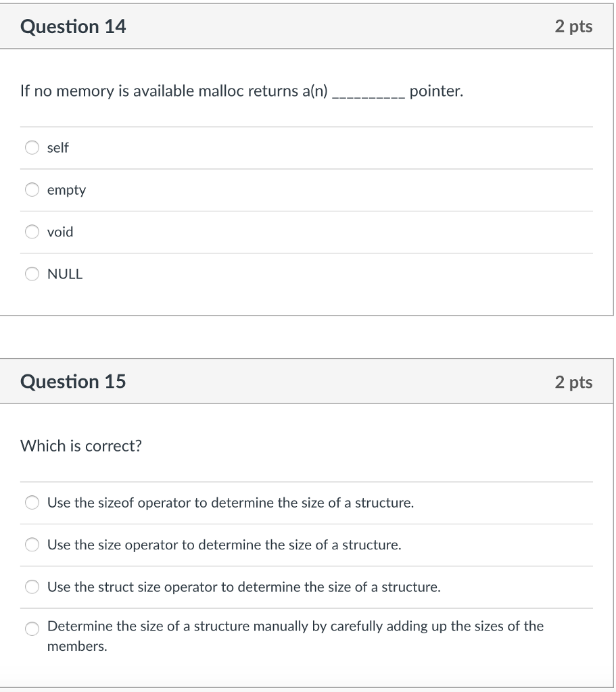Click the Question 14 header
Viewport: 616px width, 692px height.
72,26
